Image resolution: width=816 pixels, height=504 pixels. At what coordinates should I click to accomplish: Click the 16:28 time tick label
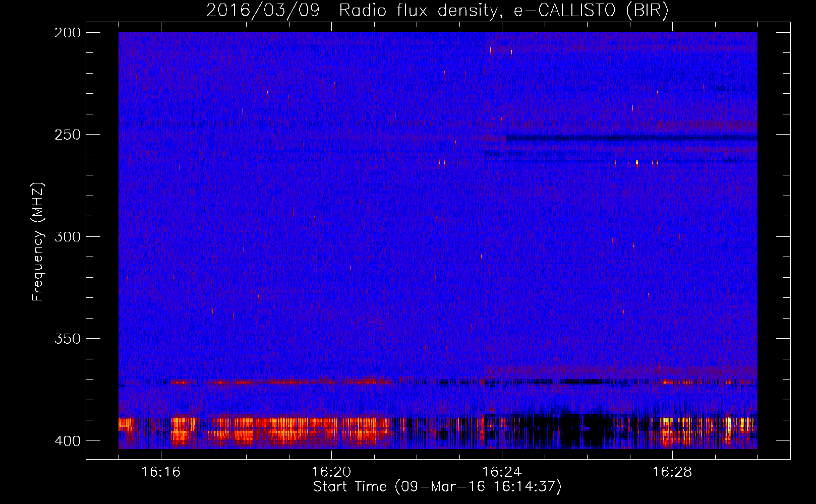tap(672, 472)
